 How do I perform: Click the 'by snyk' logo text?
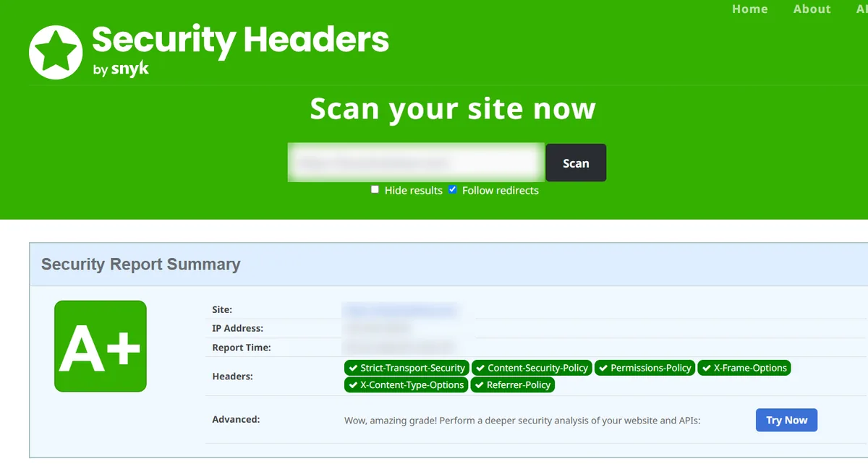[x=121, y=70]
